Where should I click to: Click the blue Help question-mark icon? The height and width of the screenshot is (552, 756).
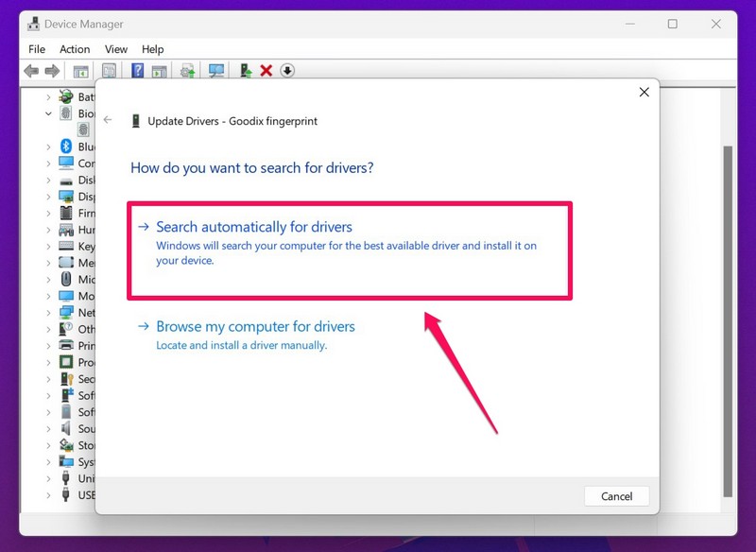137,71
